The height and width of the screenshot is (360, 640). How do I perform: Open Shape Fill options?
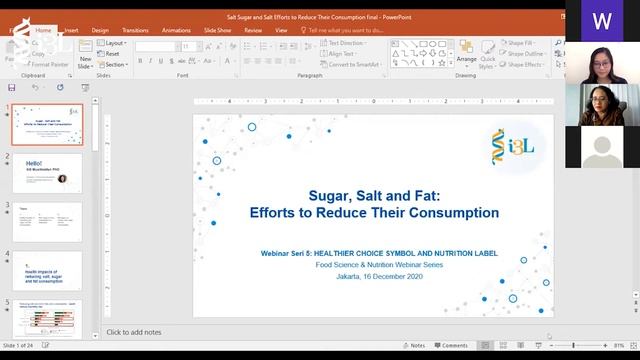[518, 43]
